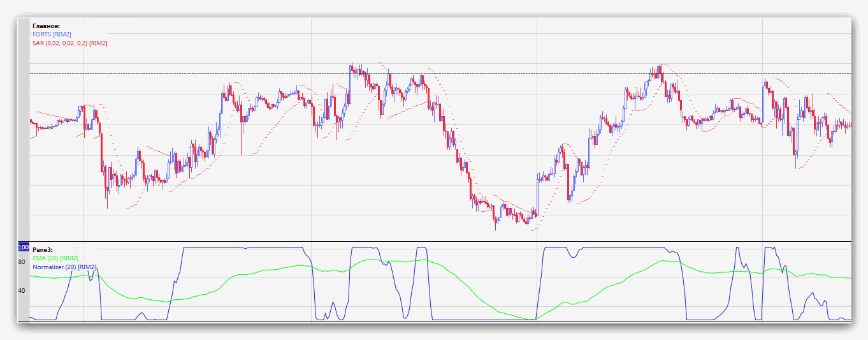This screenshot has width=868, height=340.
Task: Click the 80 value on Pane3 axis
Action: click(x=22, y=262)
